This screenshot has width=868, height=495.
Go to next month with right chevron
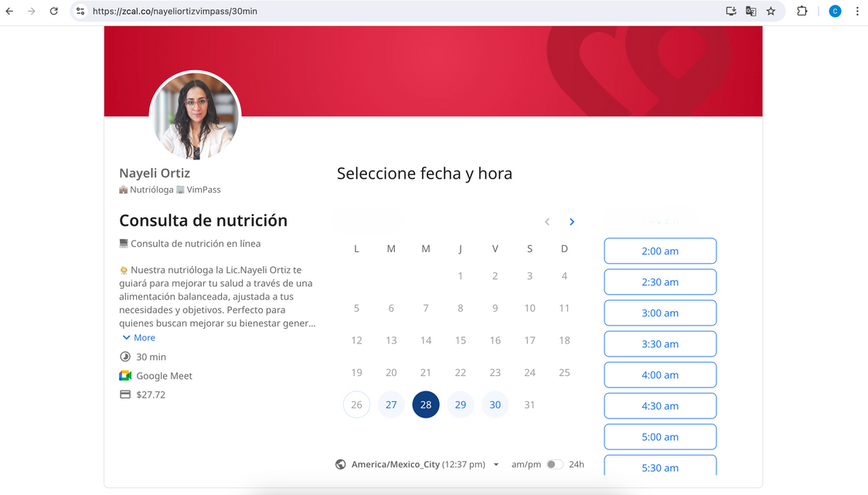(572, 222)
